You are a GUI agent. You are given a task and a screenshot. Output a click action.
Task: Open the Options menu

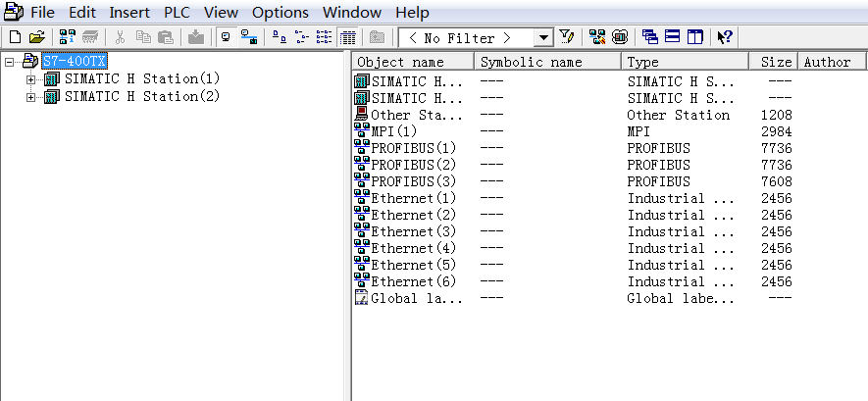[x=281, y=12]
